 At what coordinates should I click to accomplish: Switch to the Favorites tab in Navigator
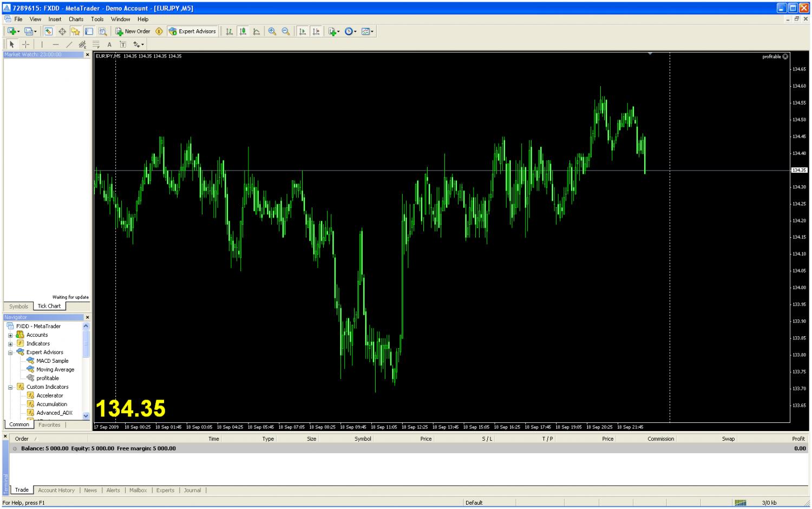point(49,425)
